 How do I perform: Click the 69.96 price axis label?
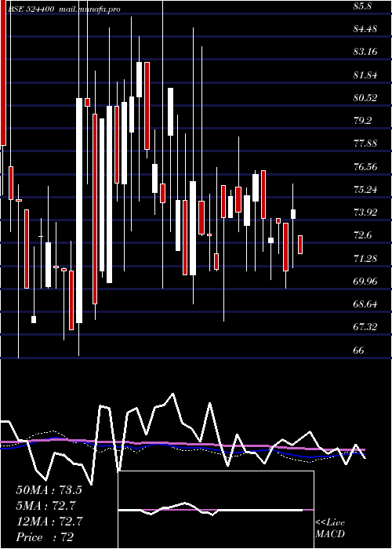365,281
